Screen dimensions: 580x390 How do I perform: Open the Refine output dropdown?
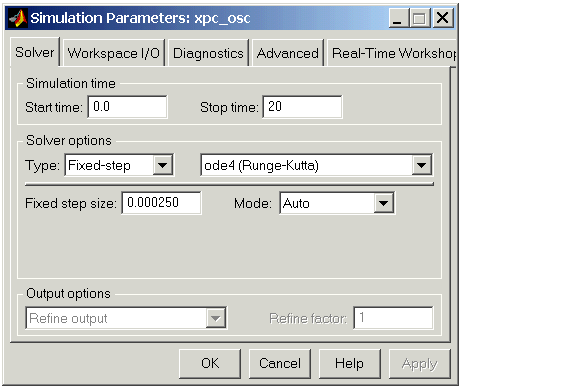pos(126,318)
